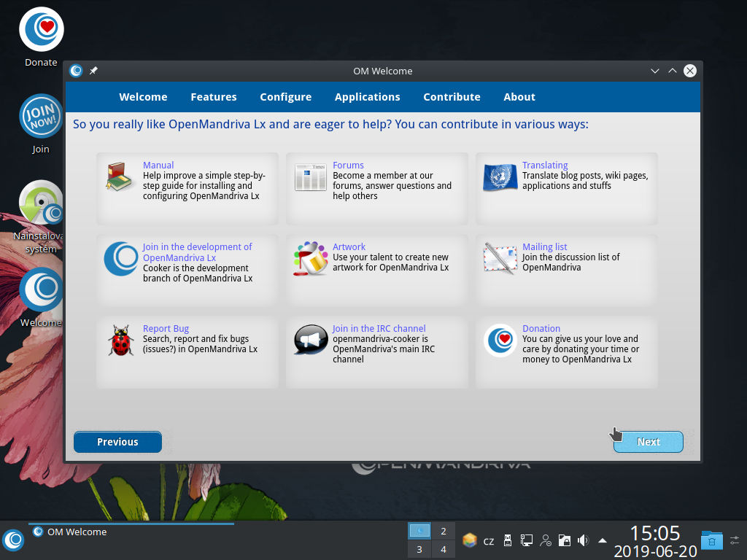Switch to virtual desktop 2 in the pager
The height and width of the screenshot is (560, 747).
tap(443, 531)
